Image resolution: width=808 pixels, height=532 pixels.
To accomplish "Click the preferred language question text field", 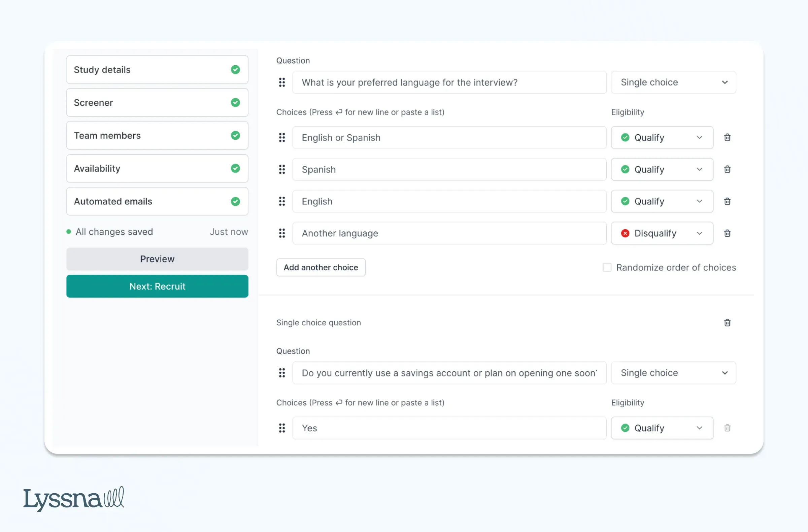I will (449, 82).
